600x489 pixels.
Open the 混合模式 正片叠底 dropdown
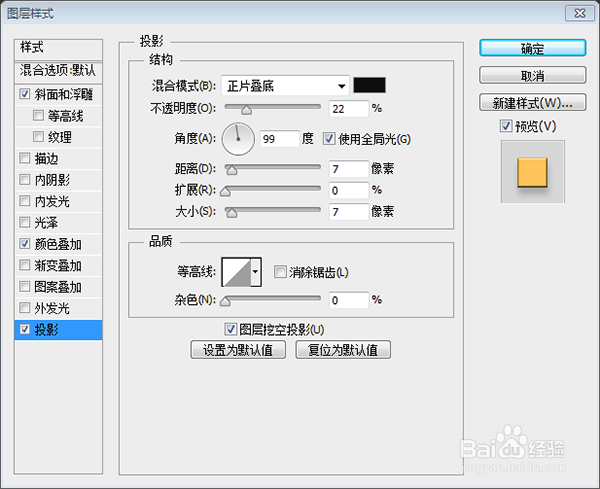tap(285, 86)
